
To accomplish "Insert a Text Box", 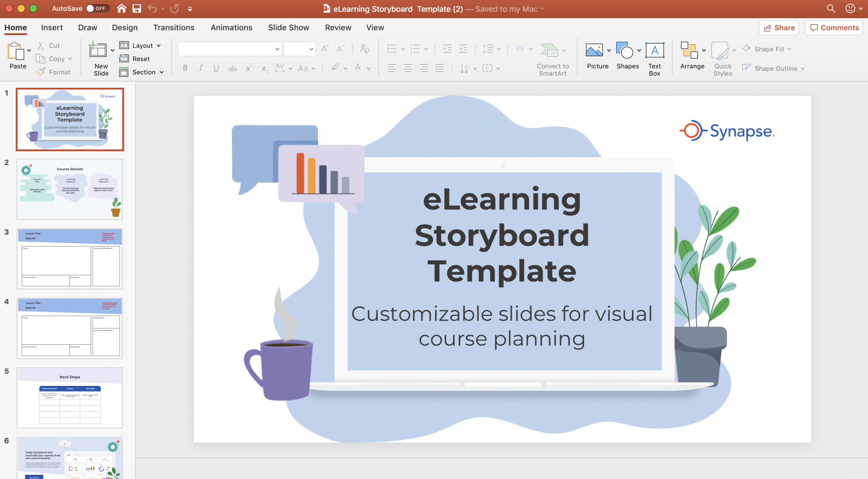I will pyautogui.click(x=654, y=51).
